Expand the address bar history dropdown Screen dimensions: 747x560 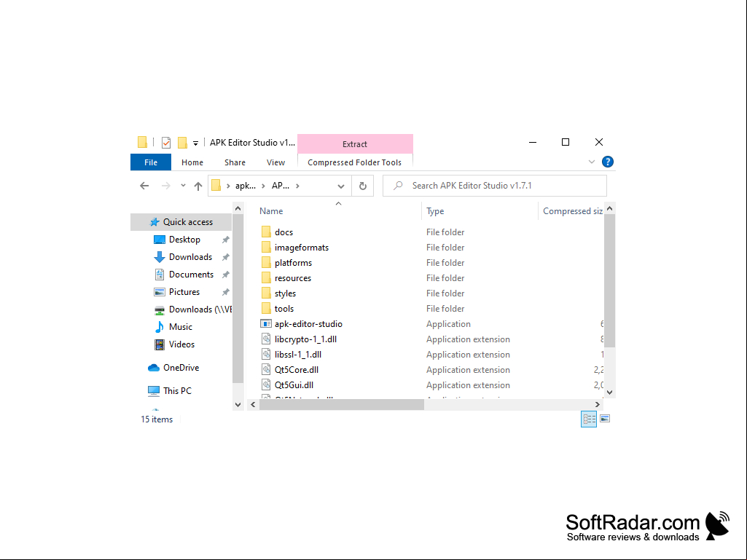[340, 186]
